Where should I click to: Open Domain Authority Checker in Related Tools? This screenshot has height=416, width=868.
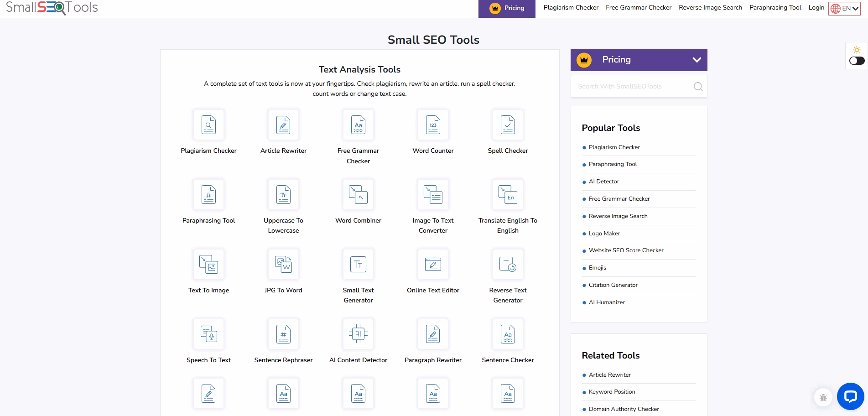click(624, 409)
